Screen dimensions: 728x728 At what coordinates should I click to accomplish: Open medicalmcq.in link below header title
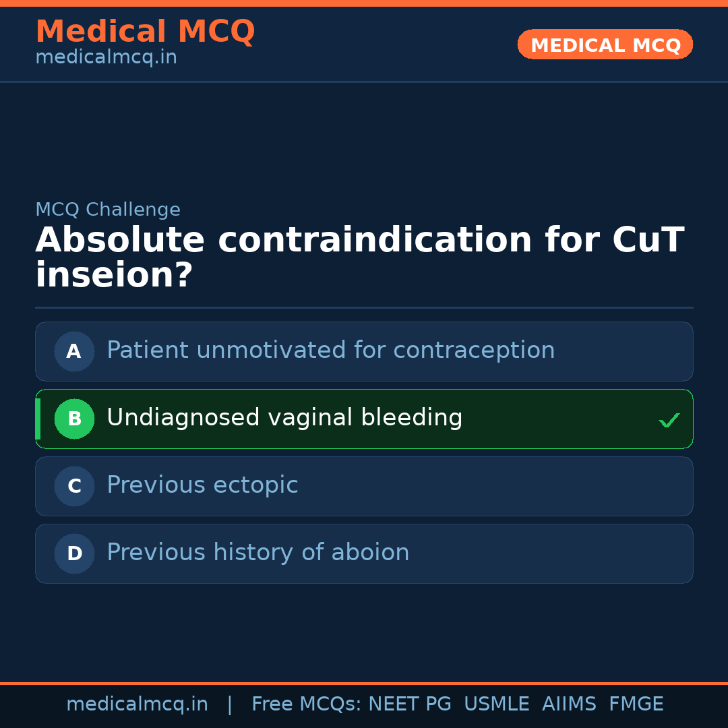point(106,57)
